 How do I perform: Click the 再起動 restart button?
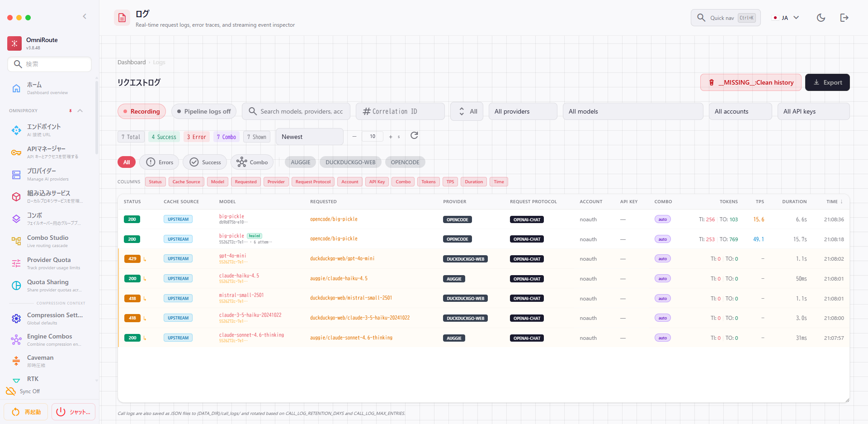point(26,412)
